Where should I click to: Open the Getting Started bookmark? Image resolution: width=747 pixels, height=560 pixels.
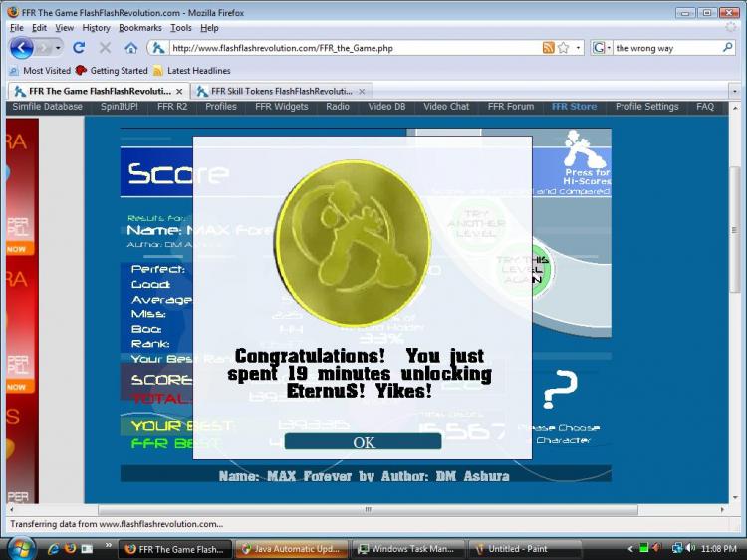113,71
